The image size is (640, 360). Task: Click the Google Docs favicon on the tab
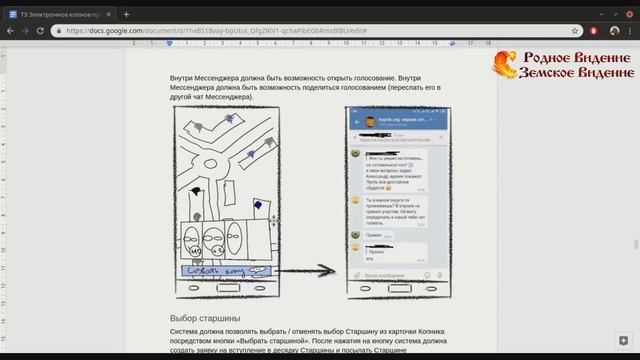(x=13, y=14)
